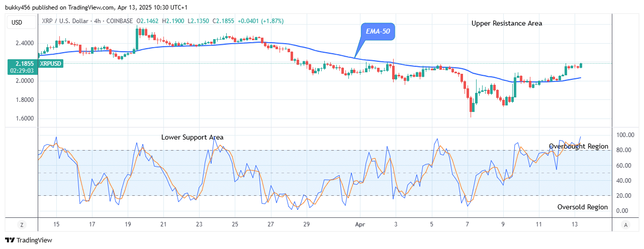
Task: Click the 2.4000 price axis label
Action: (25, 43)
